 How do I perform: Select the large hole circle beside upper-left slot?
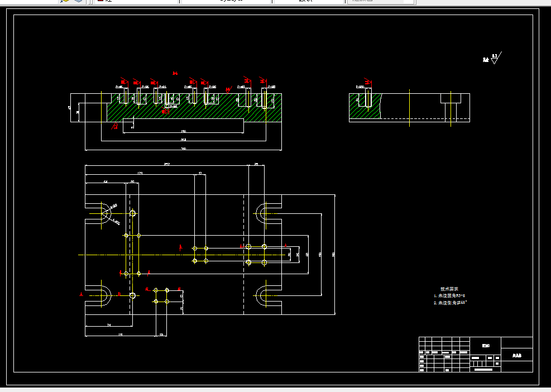[x=132, y=213]
